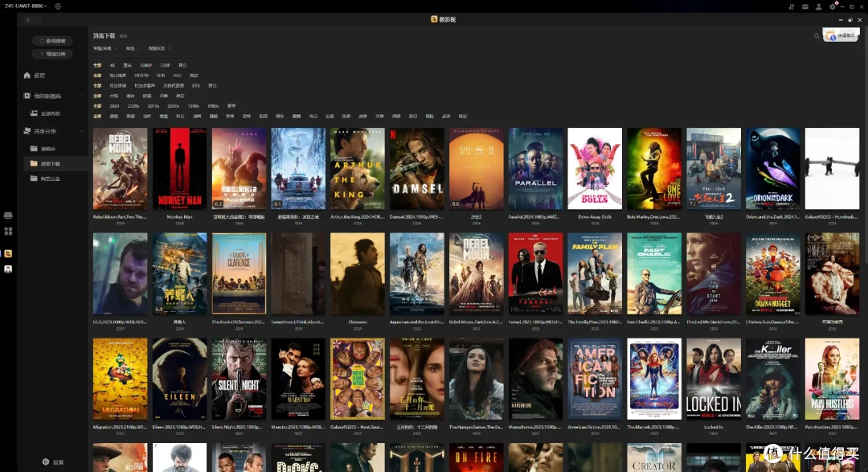
Task: Click the globe icon beside device name
Action: coord(58,6)
